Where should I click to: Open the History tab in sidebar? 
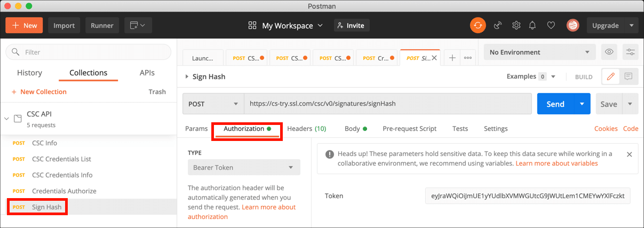coord(29,73)
